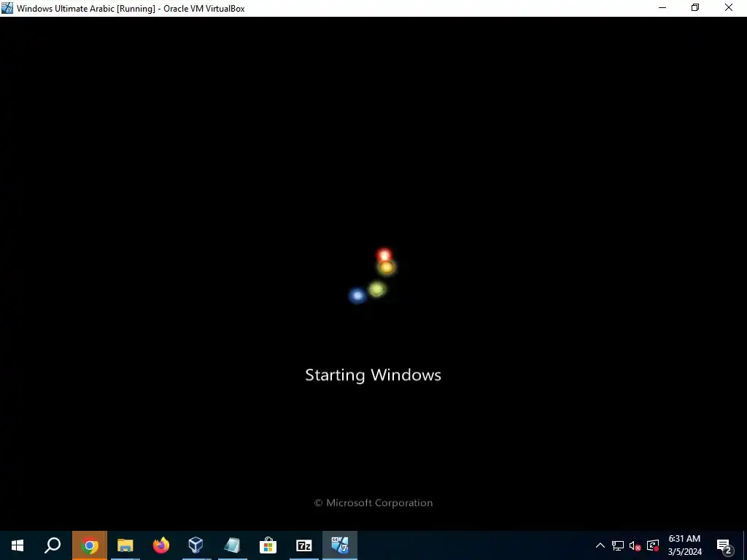Show hidden system tray icons
This screenshot has height=560, width=747.
(x=600, y=545)
